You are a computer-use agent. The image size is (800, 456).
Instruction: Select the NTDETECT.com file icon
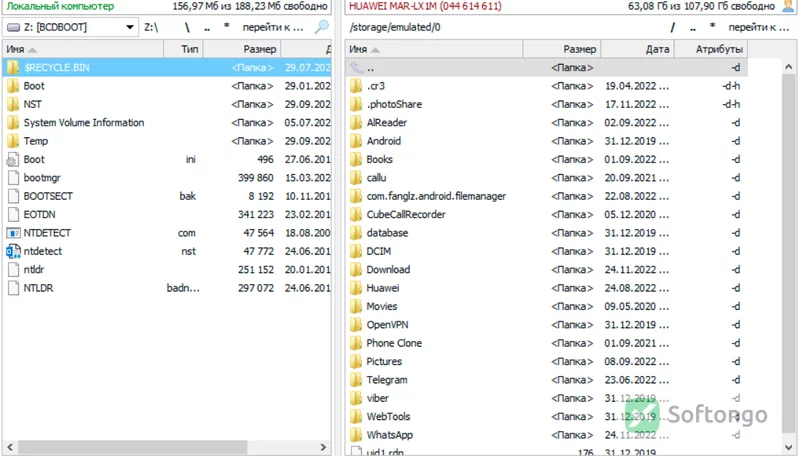(13, 233)
